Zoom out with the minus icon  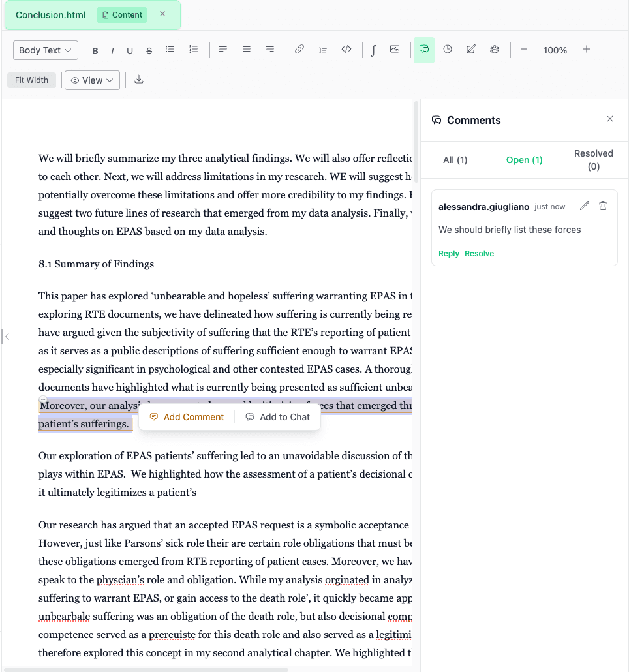(x=523, y=50)
